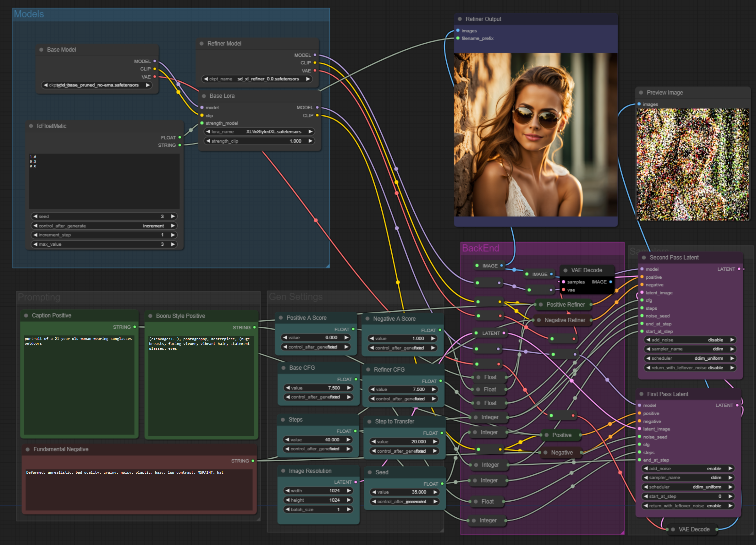The image size is (756, 545).
Task: Toggle return_with_leftover_noise in First Pass Latent
Action: [x=688, y=506]
